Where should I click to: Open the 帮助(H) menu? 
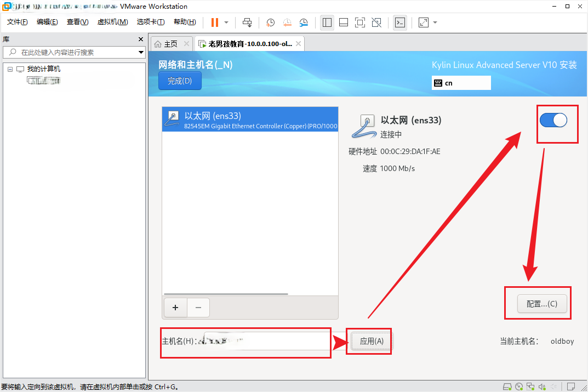[x=185, y=22]
